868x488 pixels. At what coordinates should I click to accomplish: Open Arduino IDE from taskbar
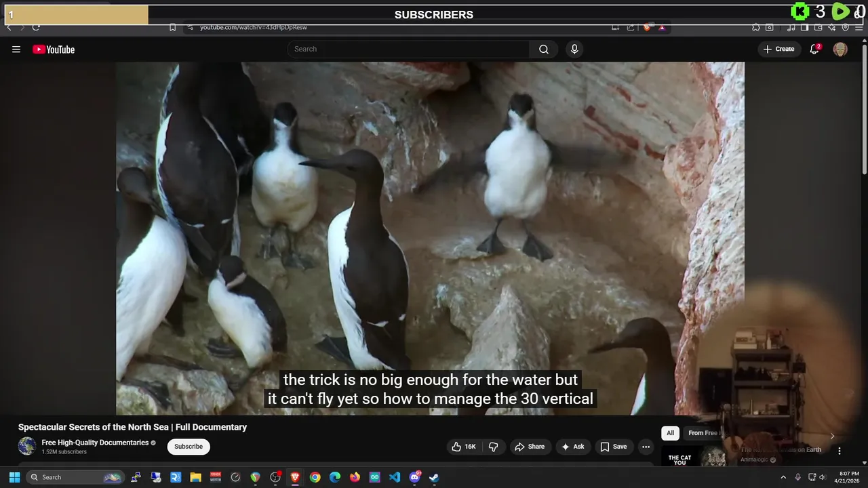[375, 477]
